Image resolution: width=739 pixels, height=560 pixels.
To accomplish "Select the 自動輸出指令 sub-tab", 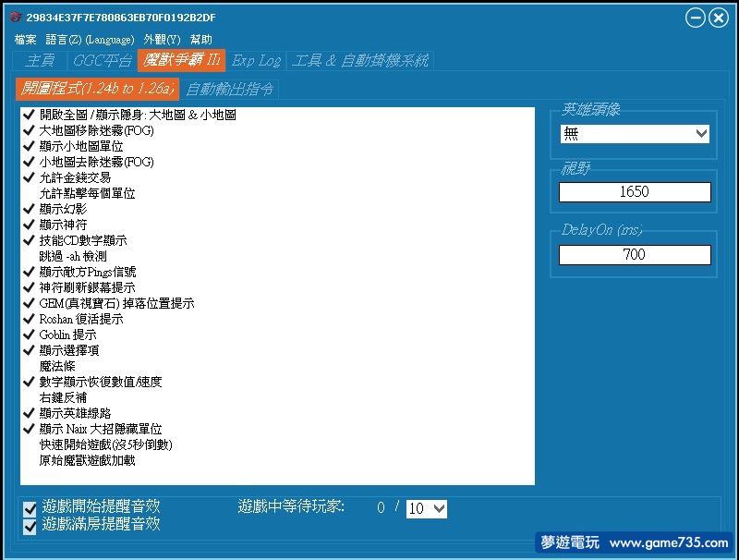I will coord(229,90).
